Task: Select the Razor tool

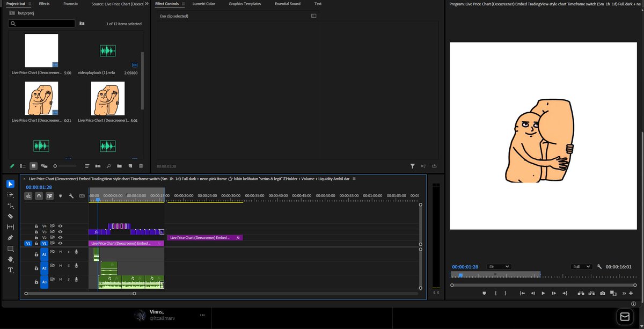Action: (x=10, y=216)
